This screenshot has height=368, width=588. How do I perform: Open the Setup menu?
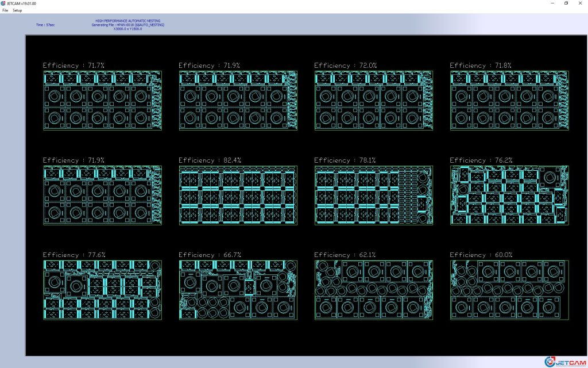click(17, 10)
